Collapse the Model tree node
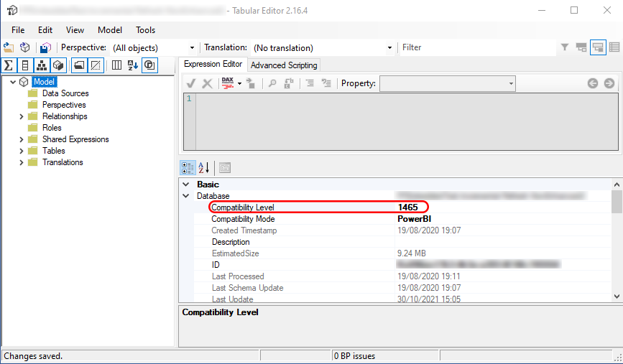The width and height of the screenshot is (623, 364). (x=13, y=82)
